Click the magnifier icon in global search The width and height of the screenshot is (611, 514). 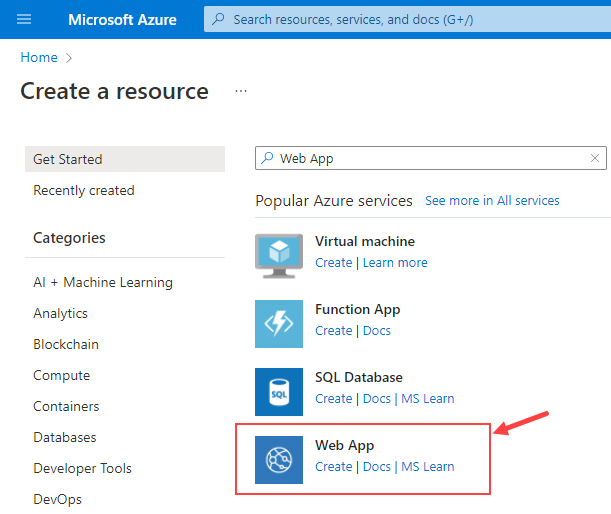click(219, 19)
